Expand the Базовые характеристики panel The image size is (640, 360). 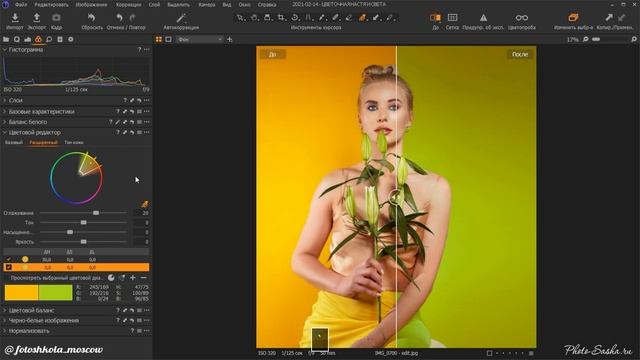5,111
